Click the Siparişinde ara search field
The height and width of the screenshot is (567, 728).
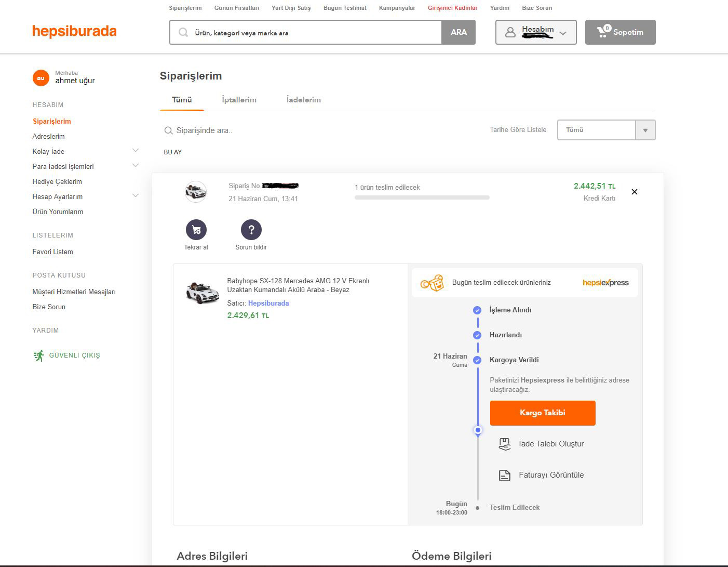(x=205, y=130)
